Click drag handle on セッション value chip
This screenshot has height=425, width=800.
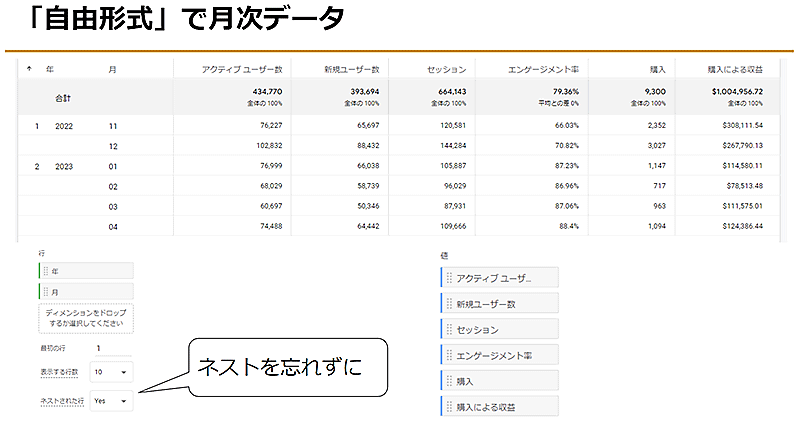[x=449, y=329]
